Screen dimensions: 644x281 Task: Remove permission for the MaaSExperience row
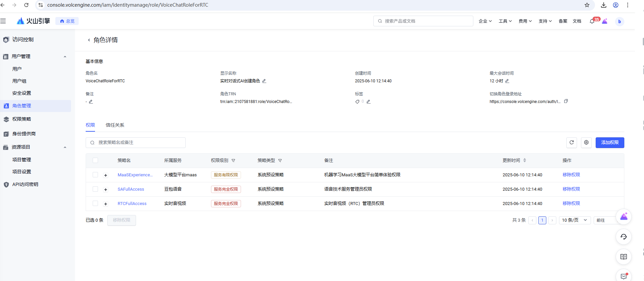[571, 175]
